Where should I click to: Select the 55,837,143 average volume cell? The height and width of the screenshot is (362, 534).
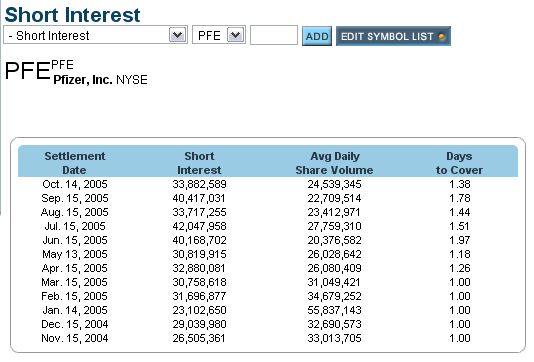pyautogui.click(x=334, y=310)
